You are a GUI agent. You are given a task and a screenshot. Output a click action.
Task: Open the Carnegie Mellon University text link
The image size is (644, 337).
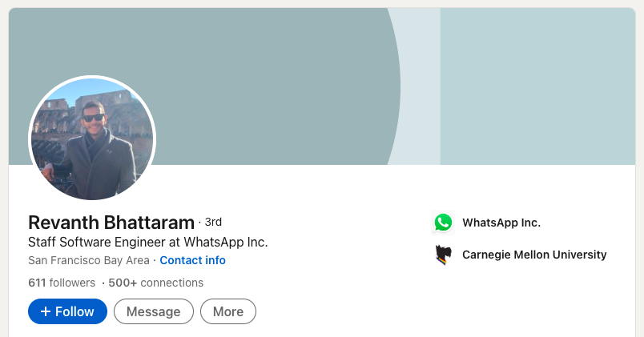534,255
